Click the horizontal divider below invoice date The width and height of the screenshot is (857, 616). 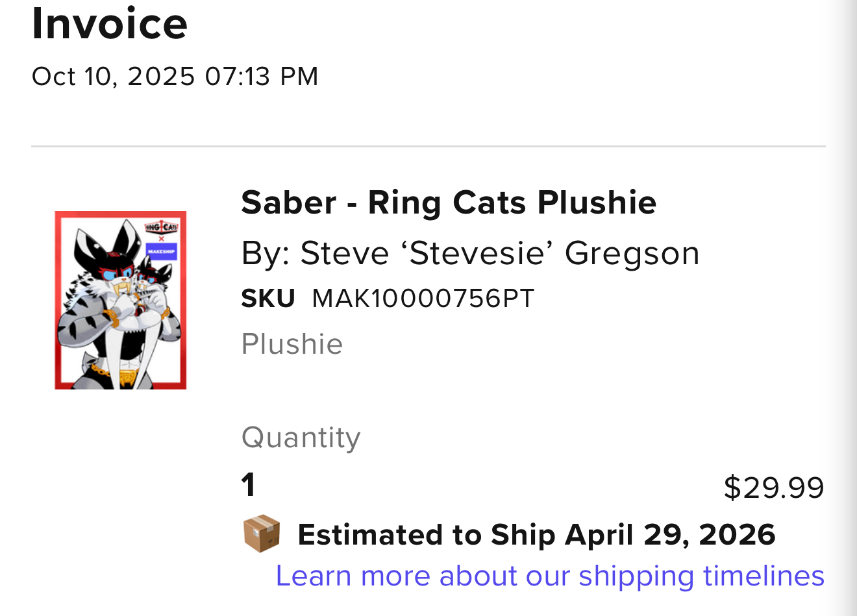coord(429,147)
